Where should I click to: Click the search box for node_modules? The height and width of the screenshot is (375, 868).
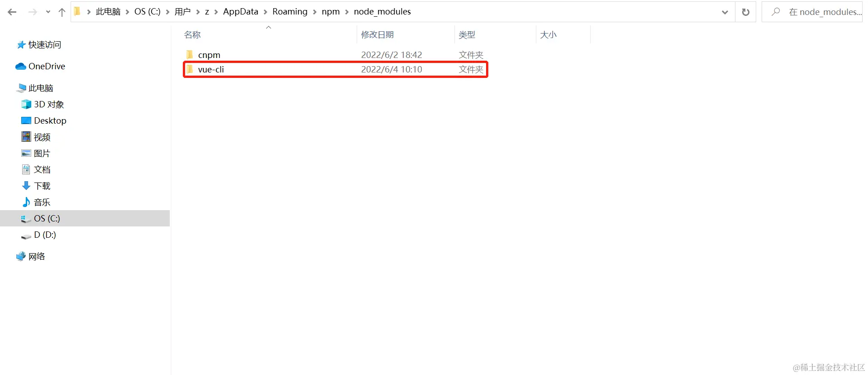813,12
